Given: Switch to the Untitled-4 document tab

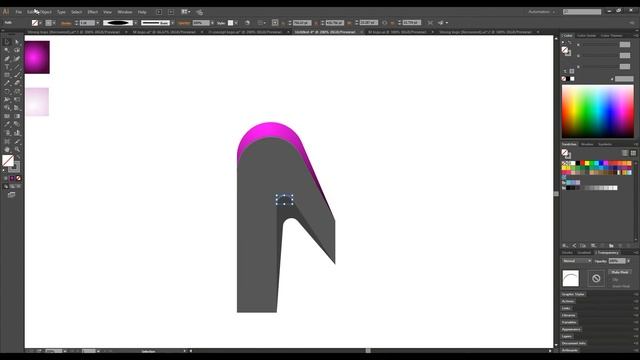Looking at the screenshot, I should [324, 31].
